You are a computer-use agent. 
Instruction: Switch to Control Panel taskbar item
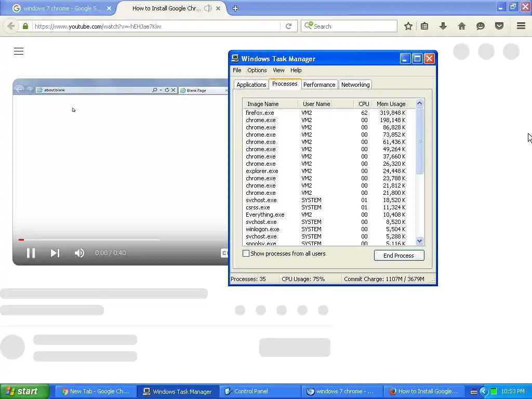tap(260, 392)
